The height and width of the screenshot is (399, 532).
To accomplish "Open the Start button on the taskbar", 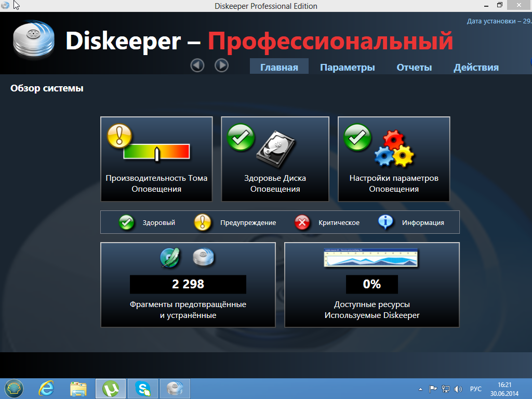I will point(14,389).
